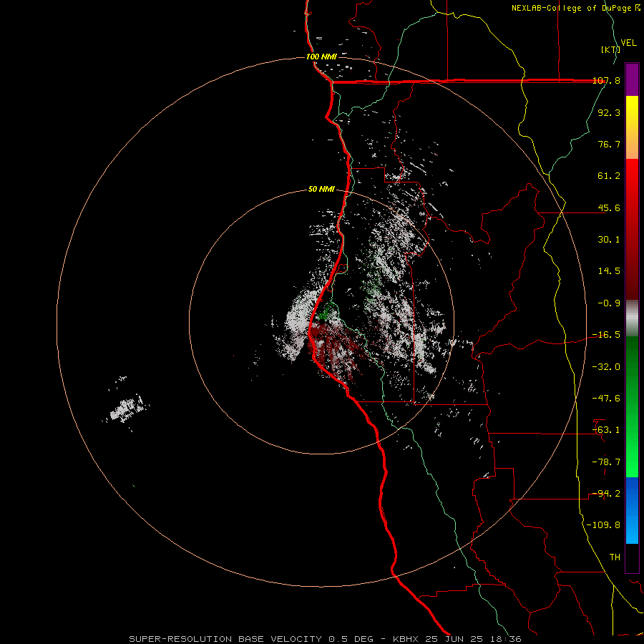Click the 61.2 velocity scale value

(609, 176)
